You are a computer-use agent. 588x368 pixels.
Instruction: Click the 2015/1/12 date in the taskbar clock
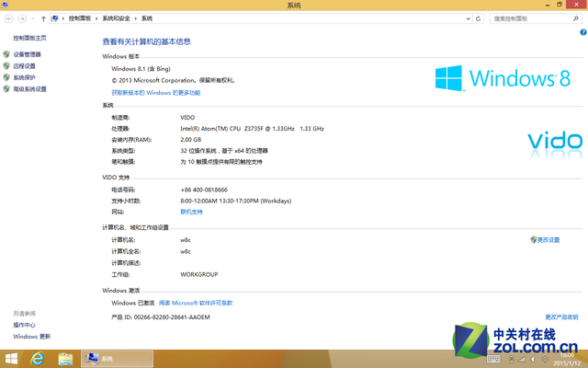click(x=567, y=363)
